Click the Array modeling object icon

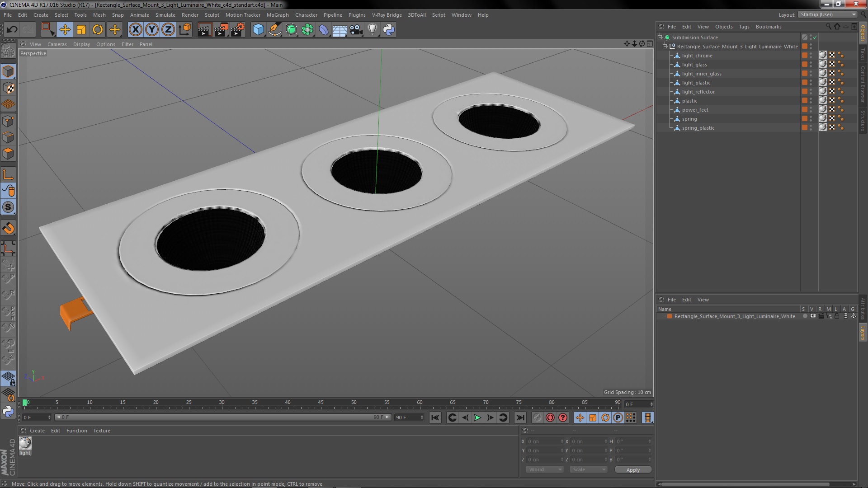click(x=307, y=30)
